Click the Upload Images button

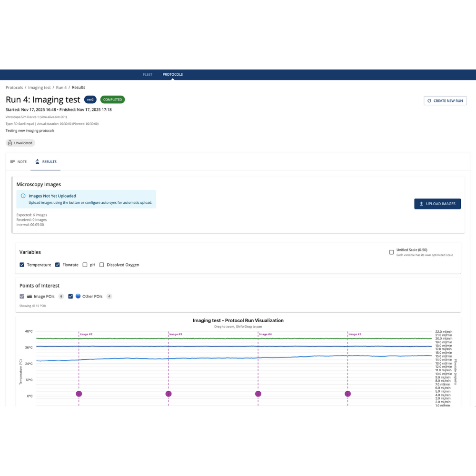(x=437, y=204)
